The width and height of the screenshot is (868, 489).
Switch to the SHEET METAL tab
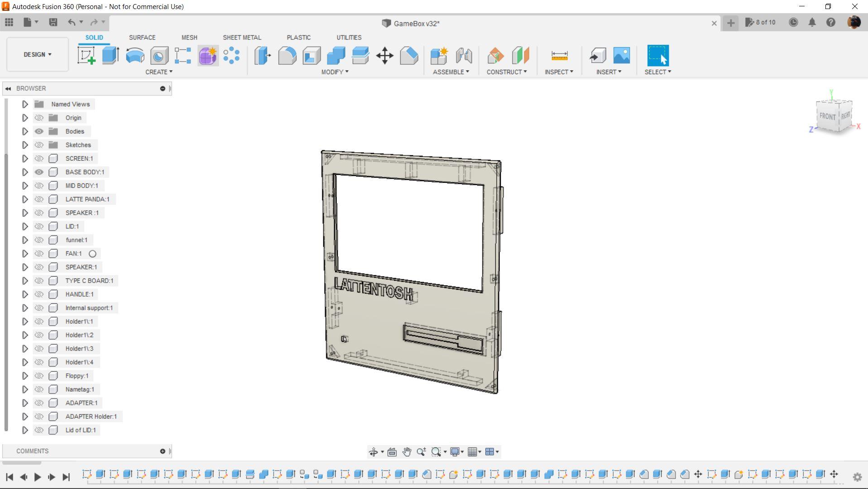(x=242, y=38)
